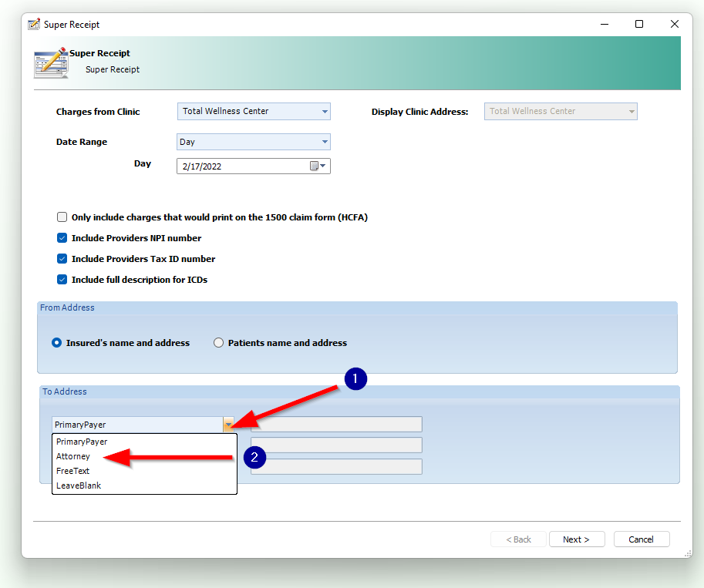Click the disabled < Back button
Image resolution: width=704 pixels, height=588 pixels.
[x=519, y=539]
